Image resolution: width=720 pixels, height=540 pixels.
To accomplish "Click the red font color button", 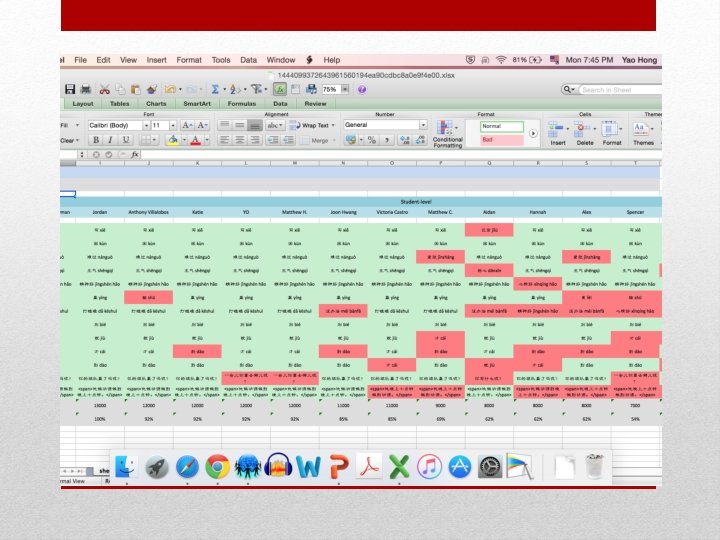I will tap(195, 140).
